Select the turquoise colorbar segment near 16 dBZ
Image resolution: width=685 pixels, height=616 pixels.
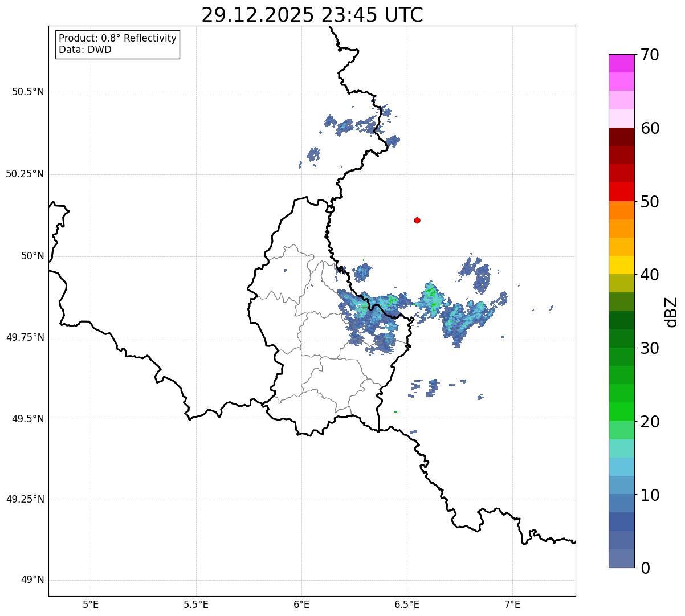tap(621, 448)
